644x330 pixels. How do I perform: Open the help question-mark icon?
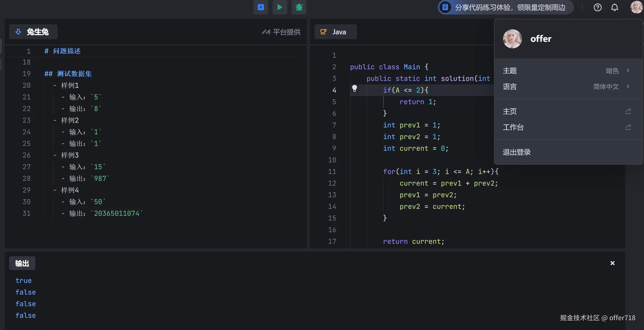click(597, 7)
